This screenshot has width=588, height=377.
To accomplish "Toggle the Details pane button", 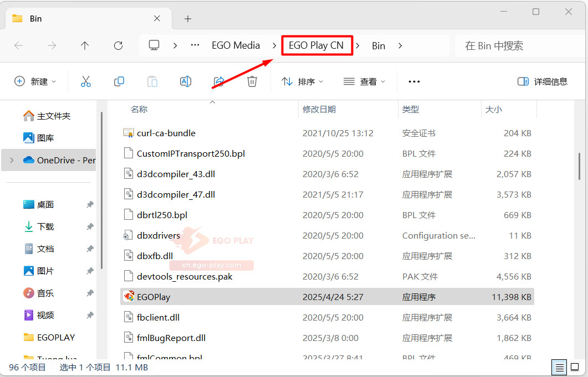I will pyautogui.click(x=542, y=81).
